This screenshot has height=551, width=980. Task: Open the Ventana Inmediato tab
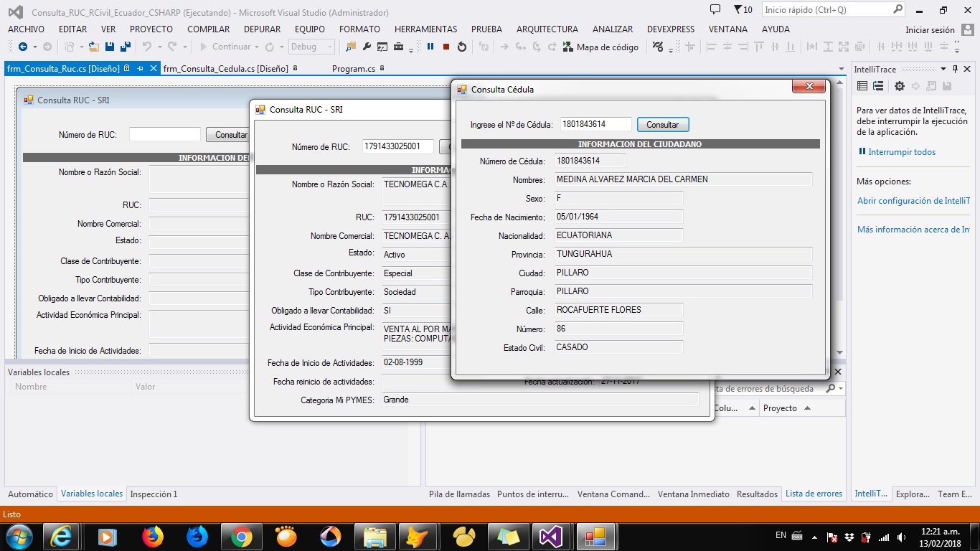(693, 494)
